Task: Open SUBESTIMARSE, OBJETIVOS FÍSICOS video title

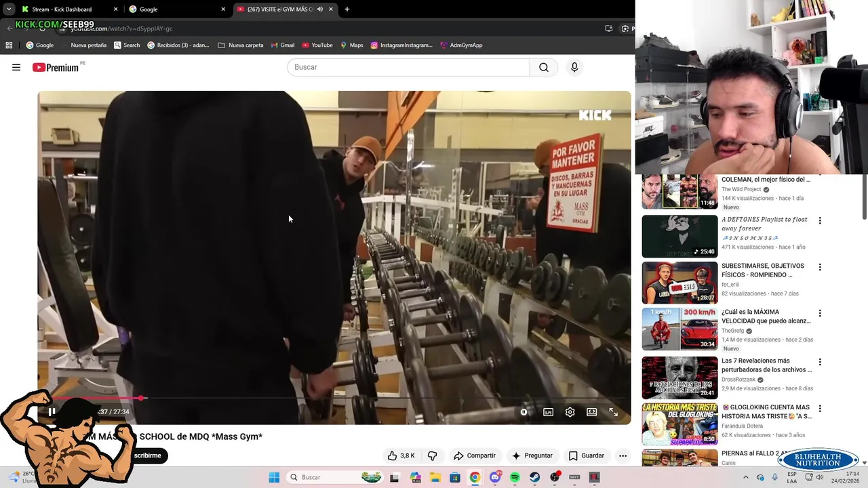Action: [x=763, y=270]
